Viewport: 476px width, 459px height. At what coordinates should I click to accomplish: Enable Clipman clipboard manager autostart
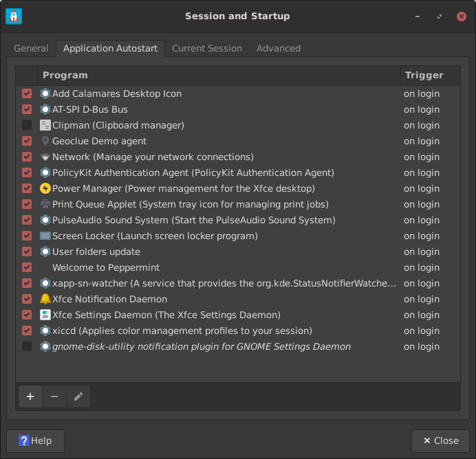point(27,125)
